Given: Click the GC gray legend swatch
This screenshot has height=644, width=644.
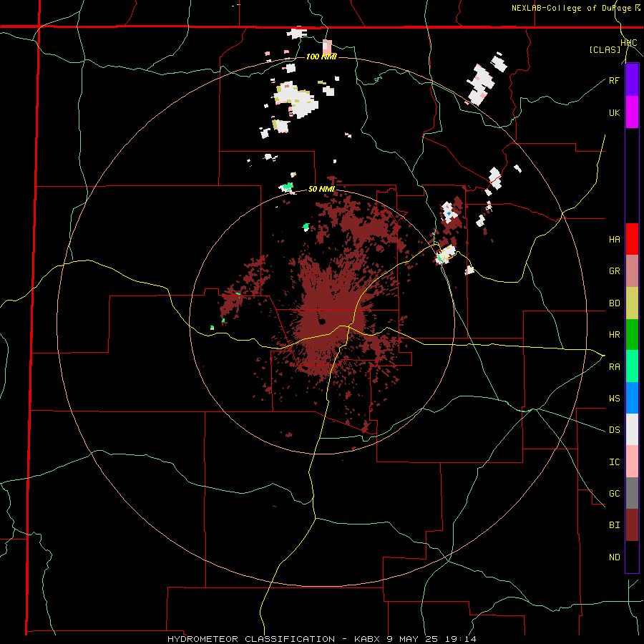Looking at the screenshot, I should [632, 493].
